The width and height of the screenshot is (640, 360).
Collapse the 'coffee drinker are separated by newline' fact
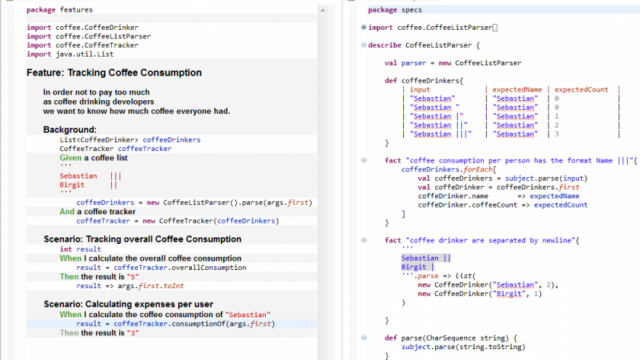[363, 240]
